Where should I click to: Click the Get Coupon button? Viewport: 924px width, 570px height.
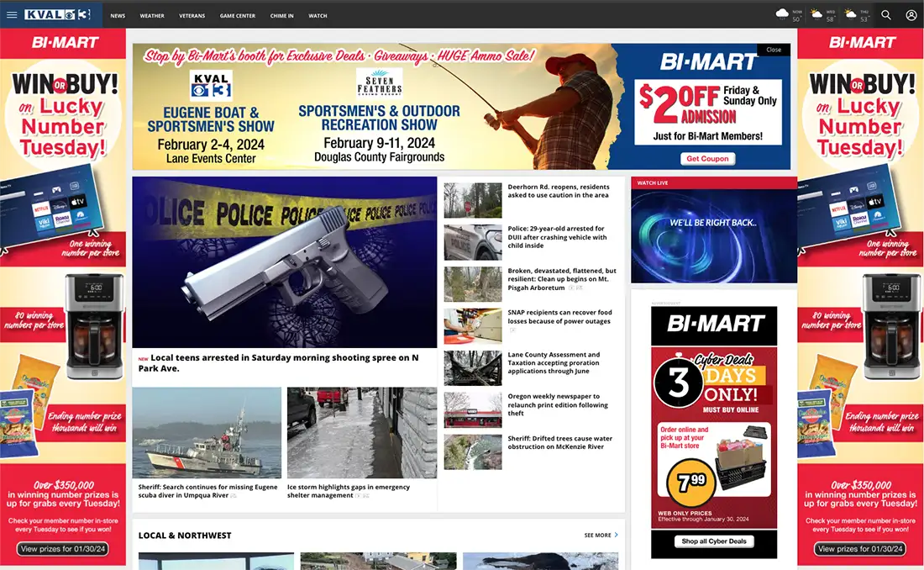pyautogui.click(x=707, y=159)
